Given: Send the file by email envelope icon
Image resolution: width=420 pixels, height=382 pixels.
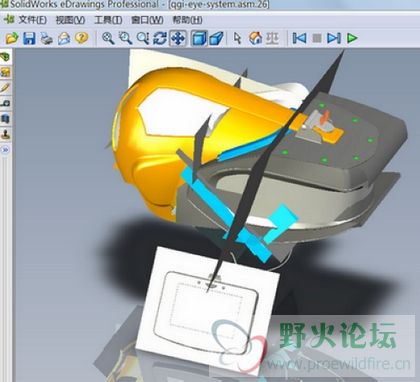Looking at the screenshot, I should 64,38.
